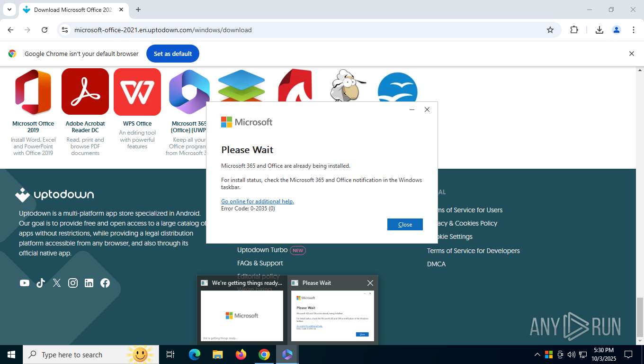Open the Chrome extensions puzzle icon
The height and width of the screenshot is (364, 644).
[574, 30]
